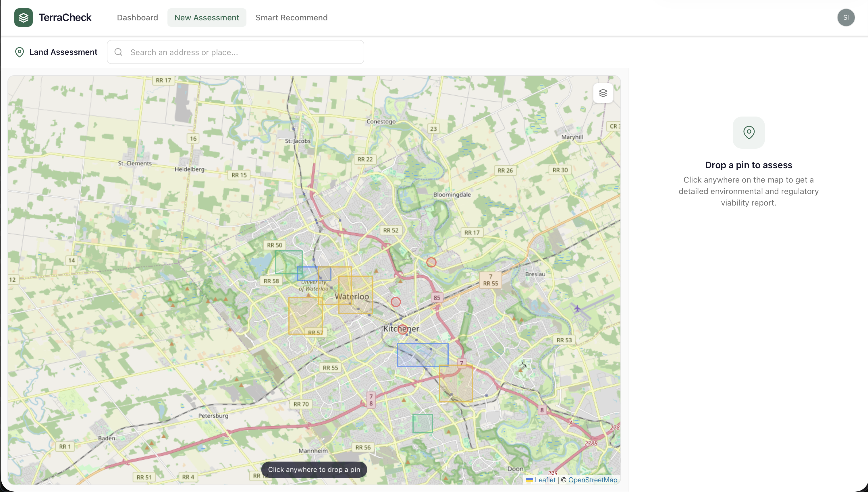Click the SI user avatar

pyautogui.click(x=846, y=18)
